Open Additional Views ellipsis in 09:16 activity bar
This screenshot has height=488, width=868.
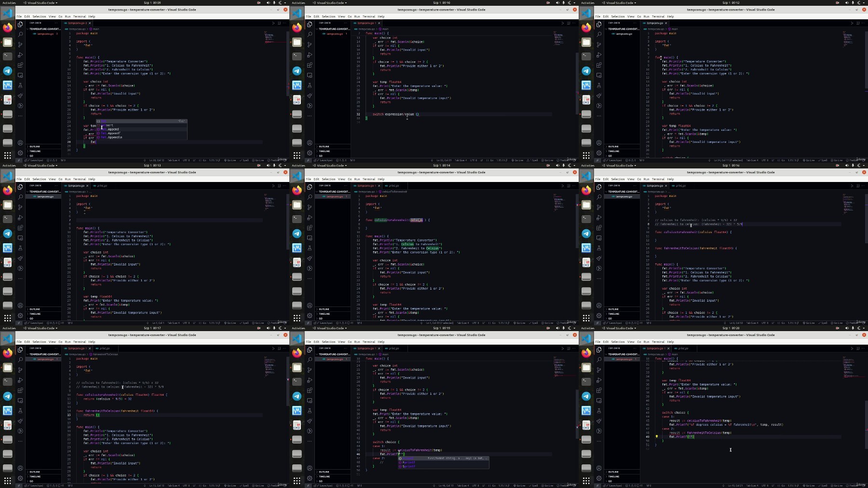point(599,279)
